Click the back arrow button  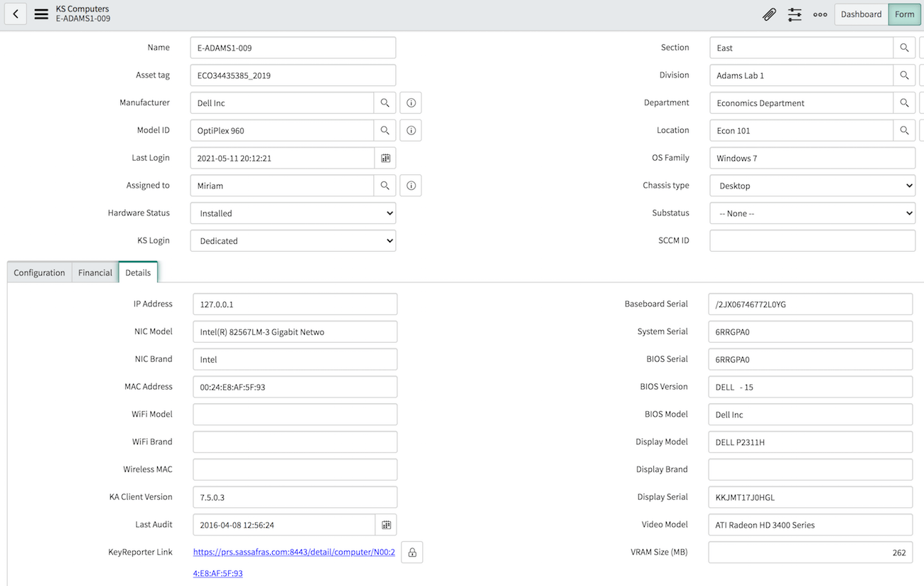16,14
